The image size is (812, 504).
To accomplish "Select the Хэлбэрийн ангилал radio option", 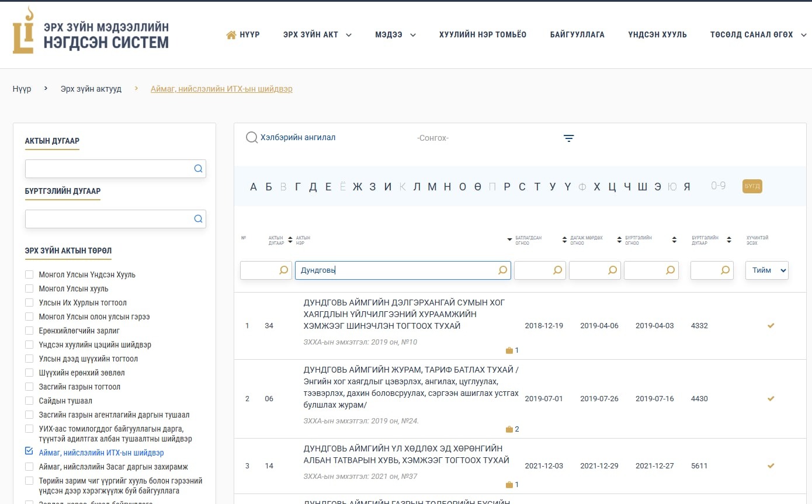I will 252,138.
